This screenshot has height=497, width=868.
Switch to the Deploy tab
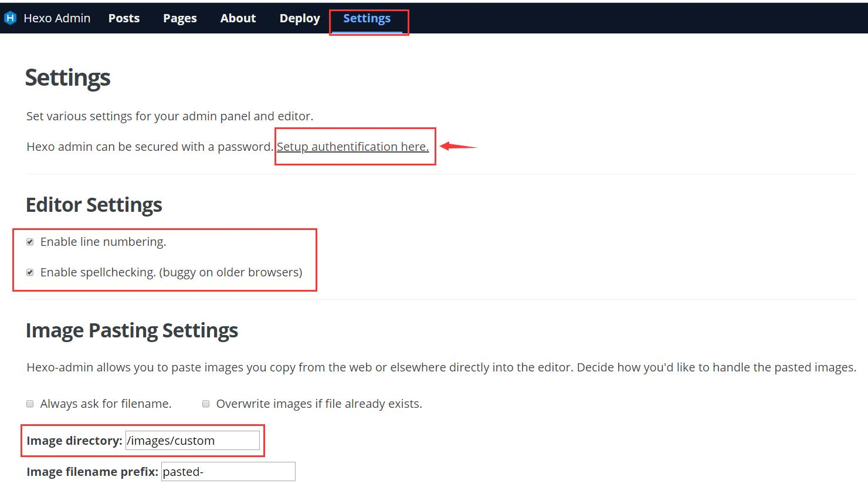pos(299,18)
